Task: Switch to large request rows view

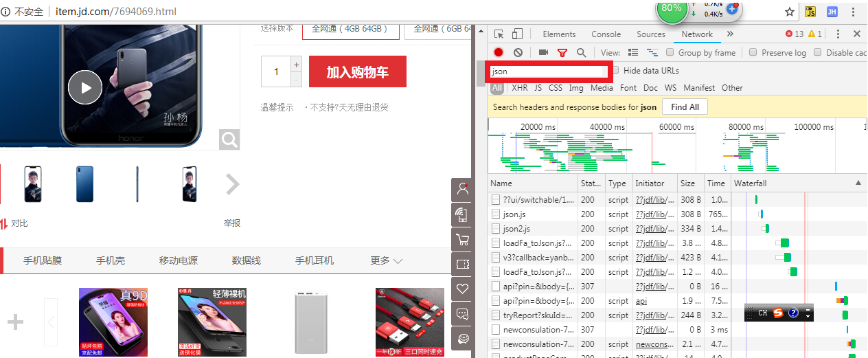Action: [x=633, y=52]
